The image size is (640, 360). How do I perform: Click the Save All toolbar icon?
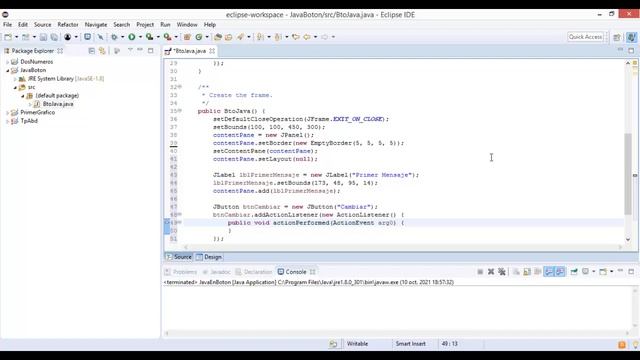click(54, 37)
